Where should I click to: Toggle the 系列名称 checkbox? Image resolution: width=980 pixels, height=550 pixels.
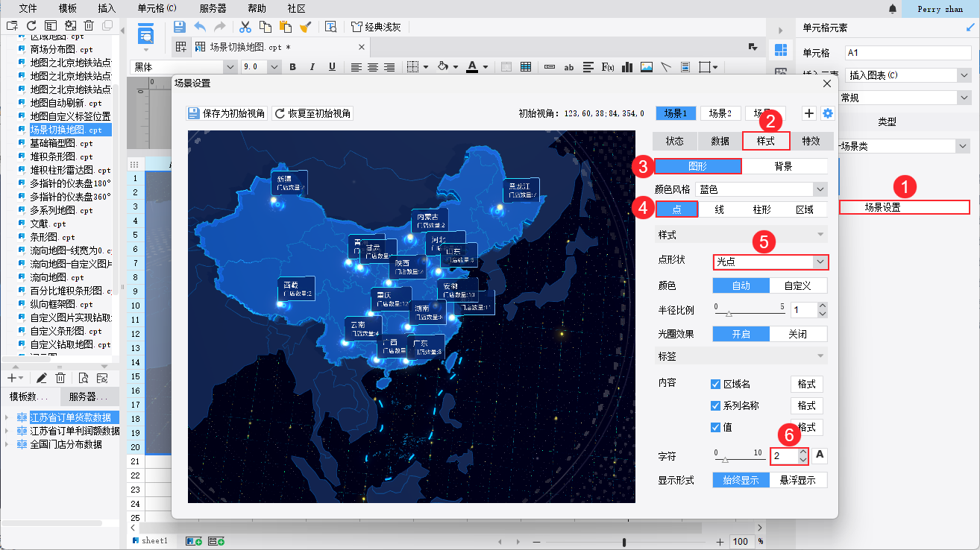coord(716,406)
